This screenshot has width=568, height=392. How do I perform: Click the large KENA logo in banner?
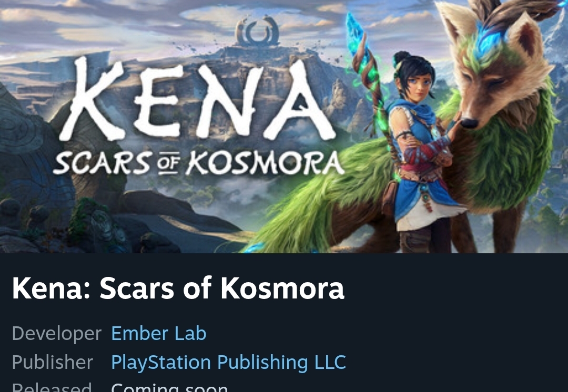click(197, 99)
